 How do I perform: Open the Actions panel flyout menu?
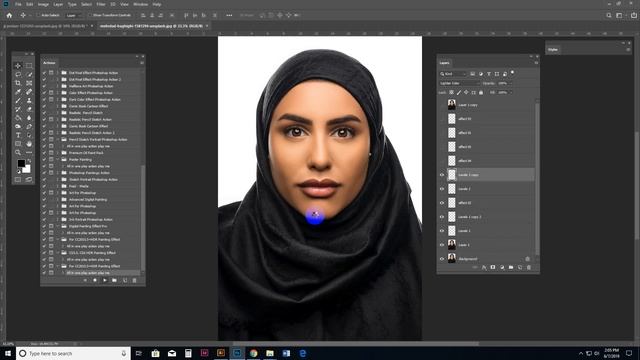[142, 63]
